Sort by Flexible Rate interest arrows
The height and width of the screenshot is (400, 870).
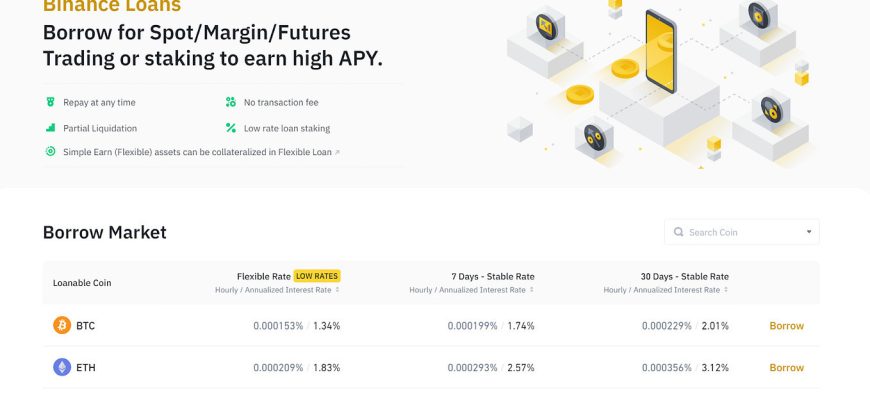(x=337, y=290)
